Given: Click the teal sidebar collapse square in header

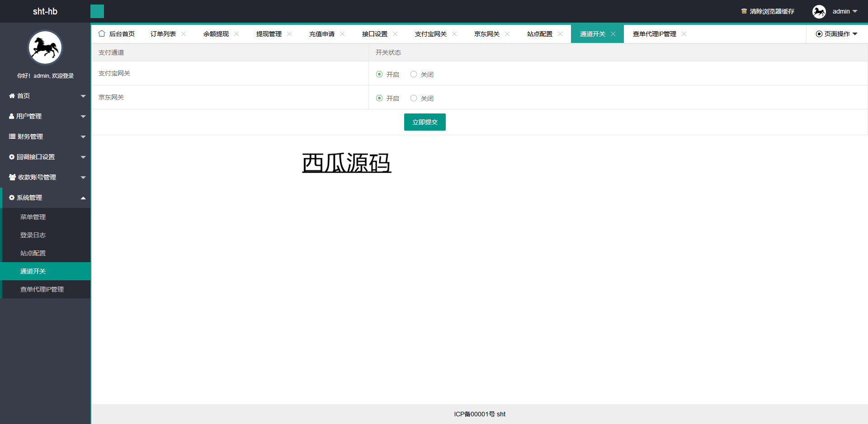Looking at the screenshot, I should (97, 11).
